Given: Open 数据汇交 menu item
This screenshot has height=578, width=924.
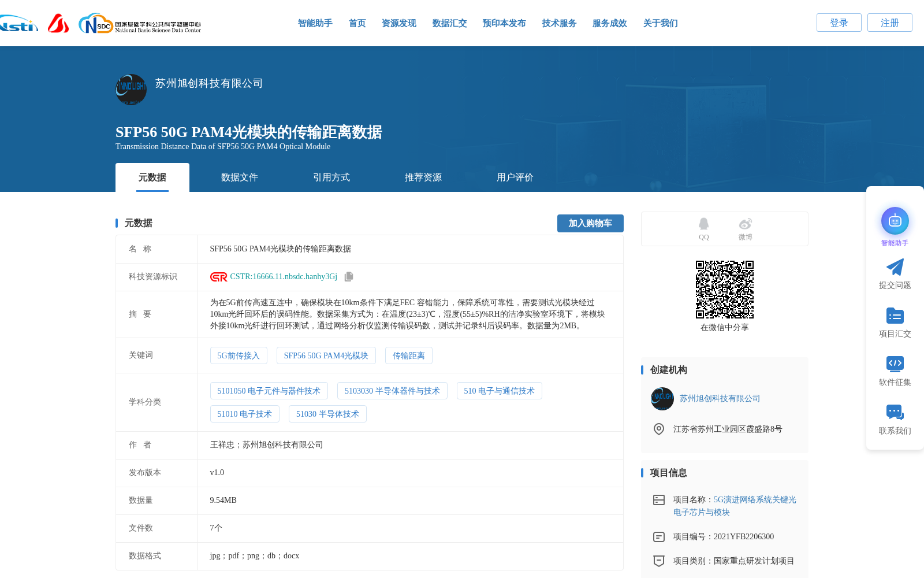Looking at the screenshot, I should [449, 23].
